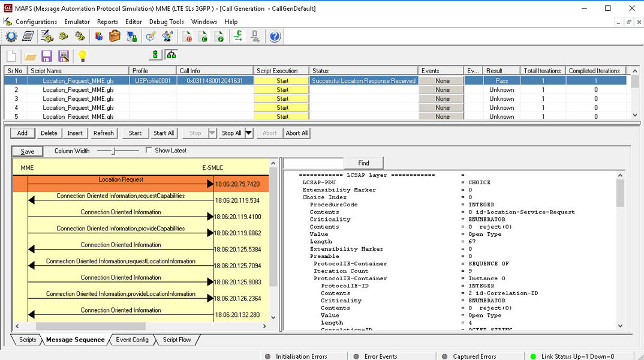The height and width of the screenshot is (360, 644).
Task: Open help via the blue question mark icon
Action: [275, 37]
